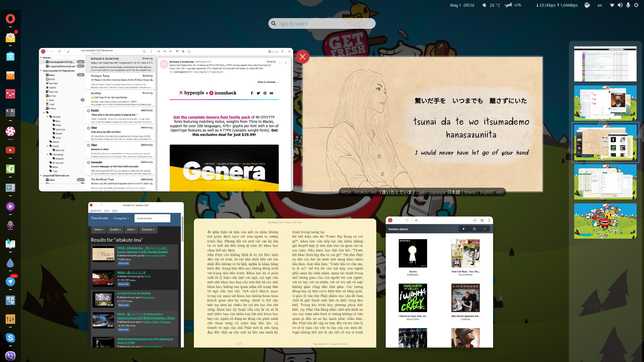This screenshot has height=362, width=644.
Task: Click the Facebook icon in the email body
Action: (x=252, y=93)
